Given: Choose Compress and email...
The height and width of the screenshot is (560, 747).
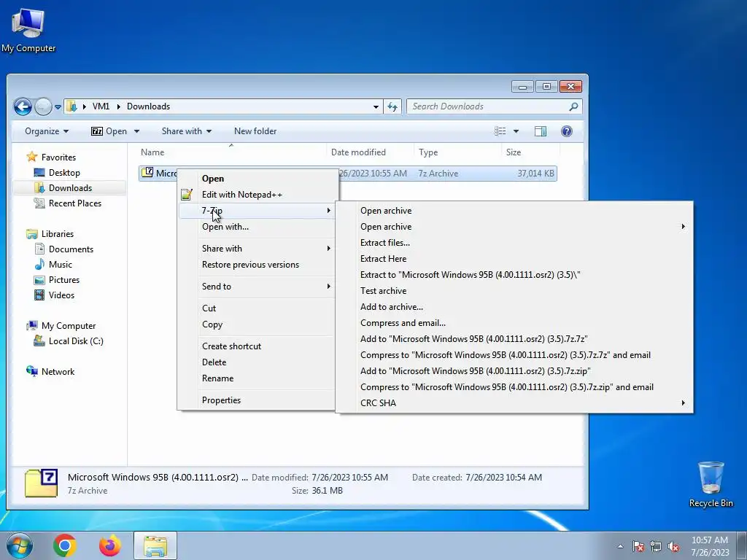Looking at the screenshot, I should 514,323.
